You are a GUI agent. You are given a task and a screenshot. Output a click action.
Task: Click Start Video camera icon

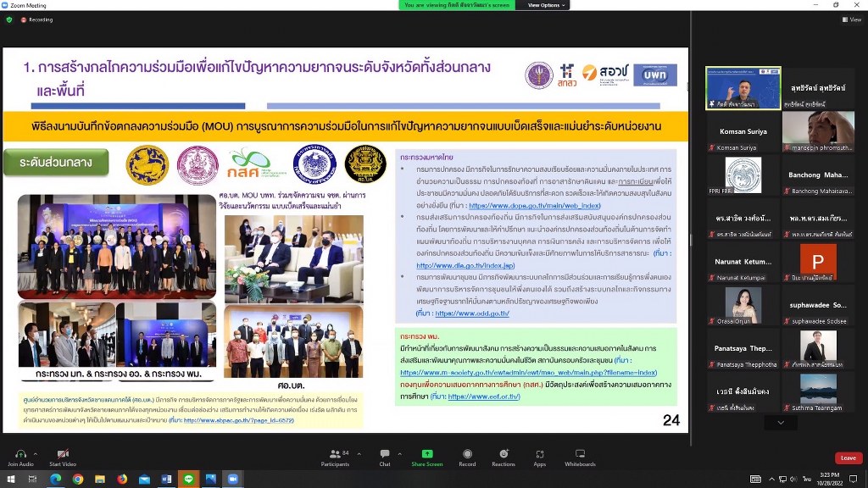(63, 454)
